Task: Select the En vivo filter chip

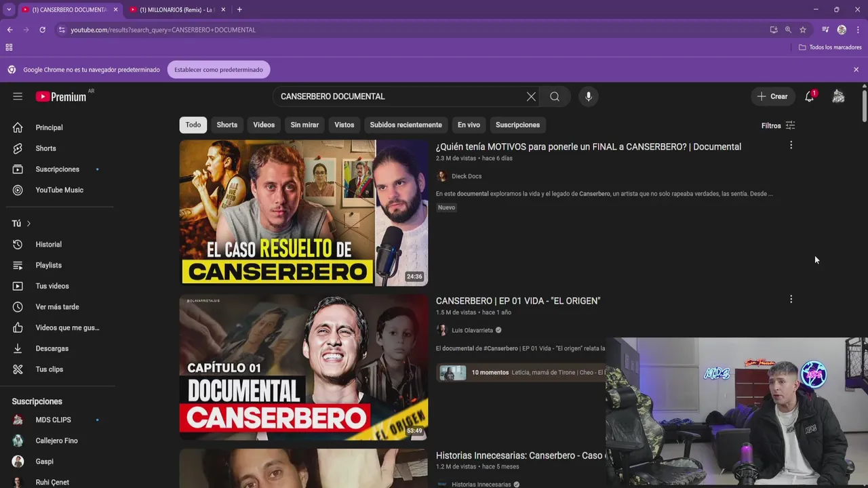Action: (469, 125)
